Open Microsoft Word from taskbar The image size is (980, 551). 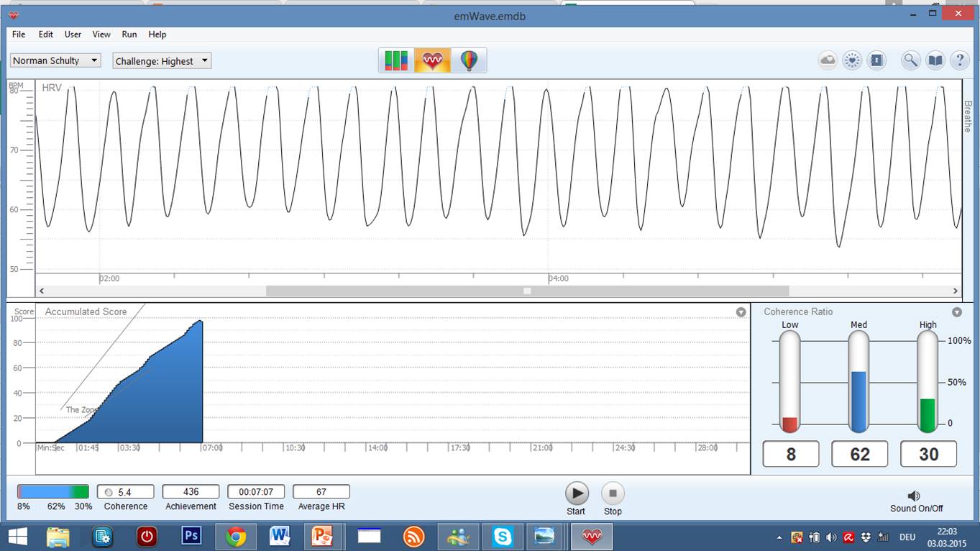point(280,537)
